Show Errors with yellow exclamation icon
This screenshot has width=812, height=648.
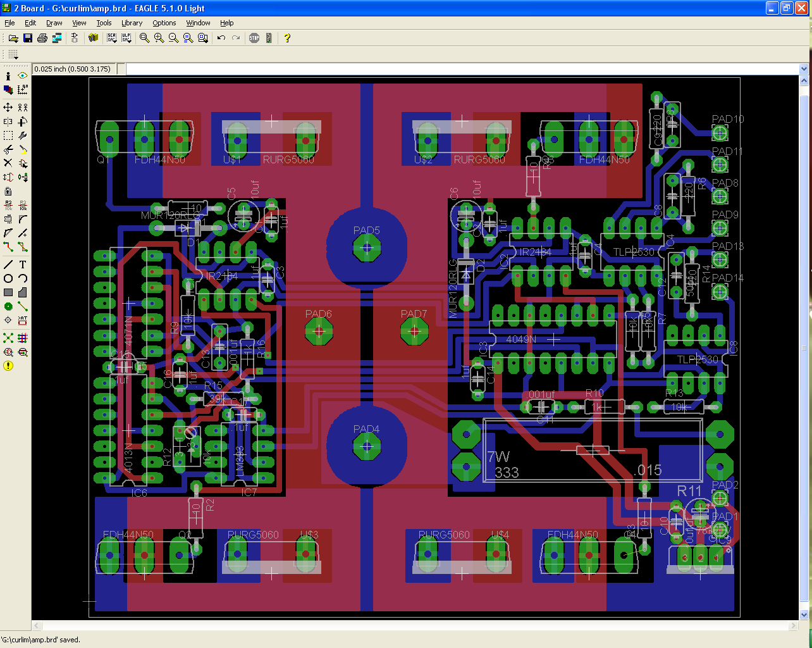(x=8, y=366)
